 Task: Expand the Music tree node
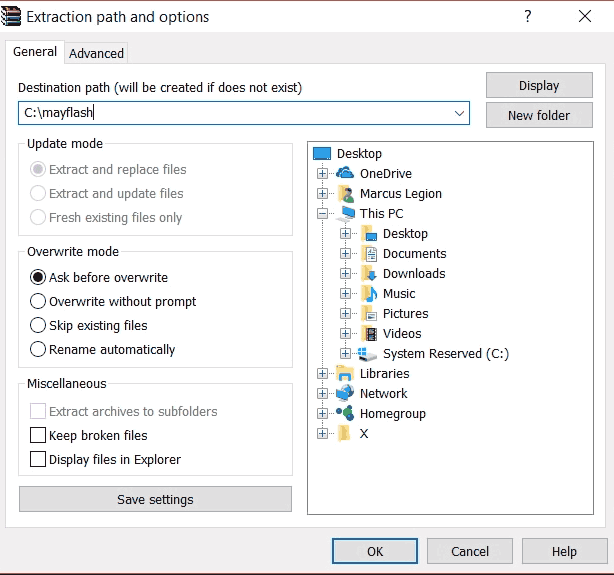345,293
